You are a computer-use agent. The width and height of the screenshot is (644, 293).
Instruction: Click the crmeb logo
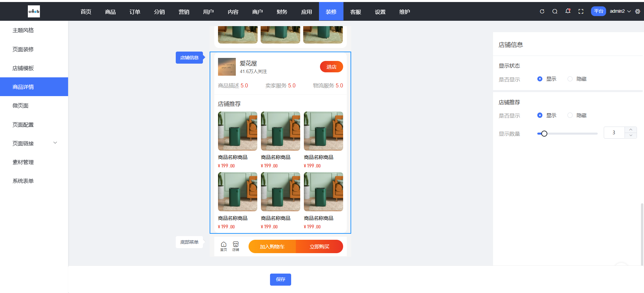[x=34, y=11]
